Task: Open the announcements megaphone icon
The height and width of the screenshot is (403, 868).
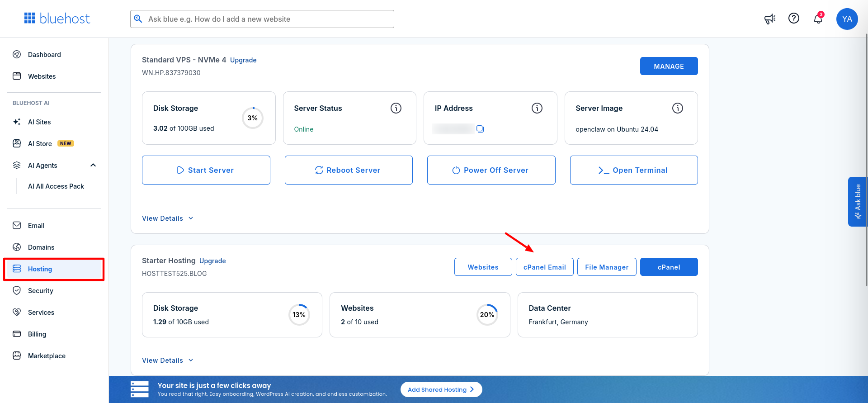Action: pyautogui.click(x=770, y=19)
